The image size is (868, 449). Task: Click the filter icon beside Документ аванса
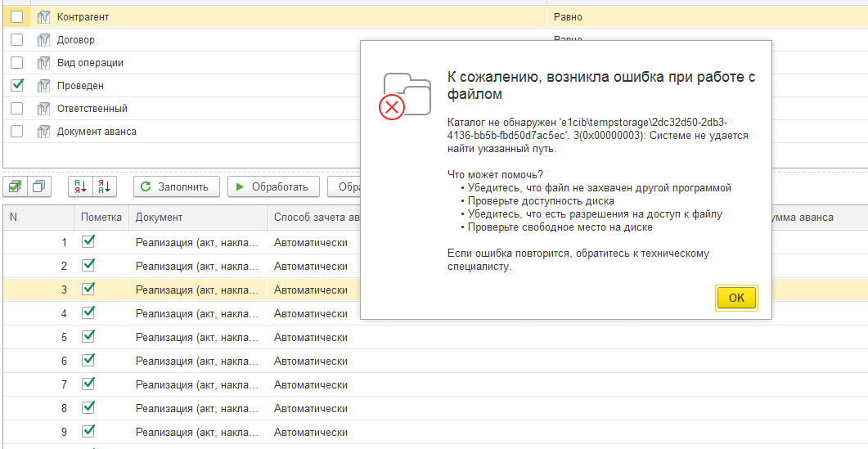coord(44,132)
